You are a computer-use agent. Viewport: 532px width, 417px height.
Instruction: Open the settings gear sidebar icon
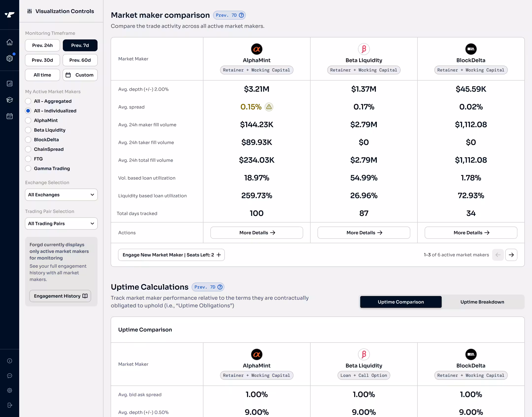tap(10, 390)
